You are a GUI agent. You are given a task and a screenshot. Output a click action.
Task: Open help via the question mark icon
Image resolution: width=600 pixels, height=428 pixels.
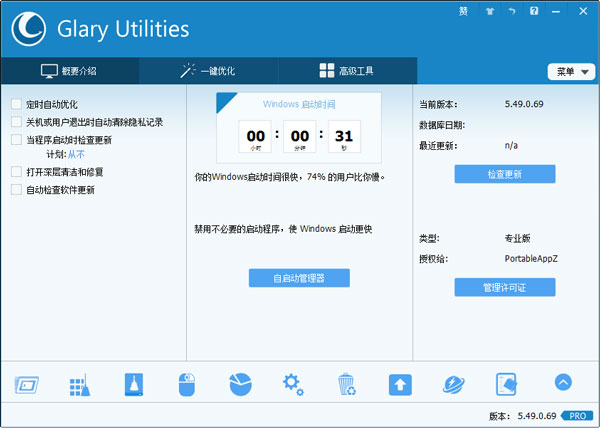[534, 11]
